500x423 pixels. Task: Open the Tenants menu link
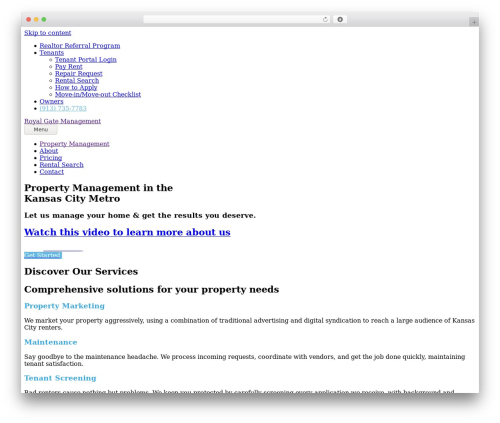coord(52,53)
